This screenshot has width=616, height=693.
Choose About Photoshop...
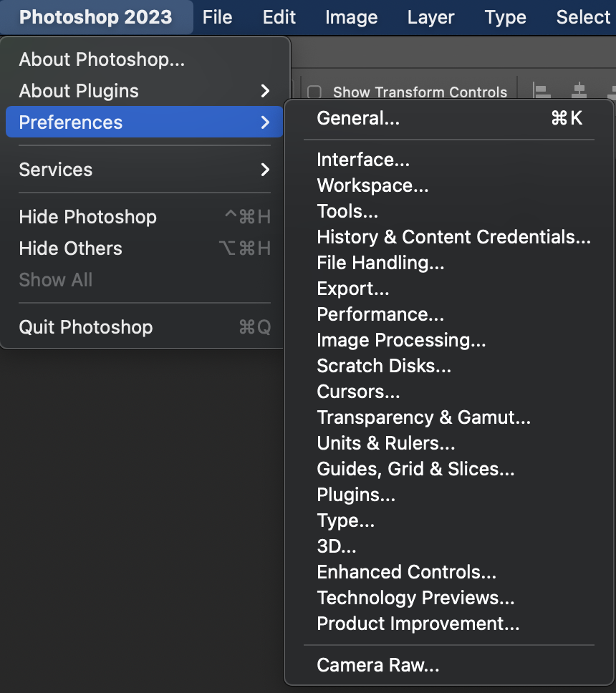pyautogui.click(x=144, y=59)
